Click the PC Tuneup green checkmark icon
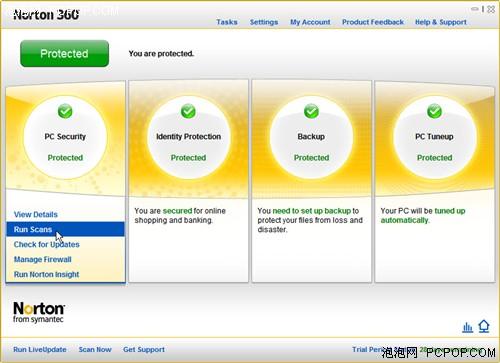The image size is (500, 363). [434, 111]
